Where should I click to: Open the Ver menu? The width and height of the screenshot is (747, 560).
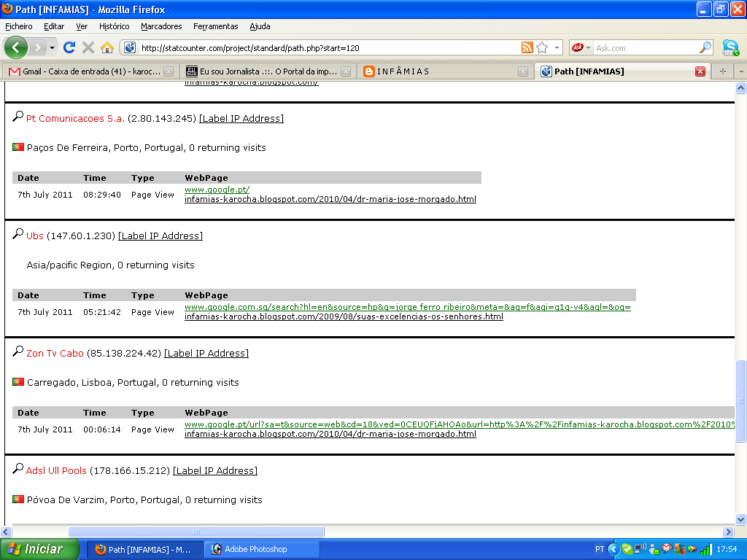click(82, 26)
